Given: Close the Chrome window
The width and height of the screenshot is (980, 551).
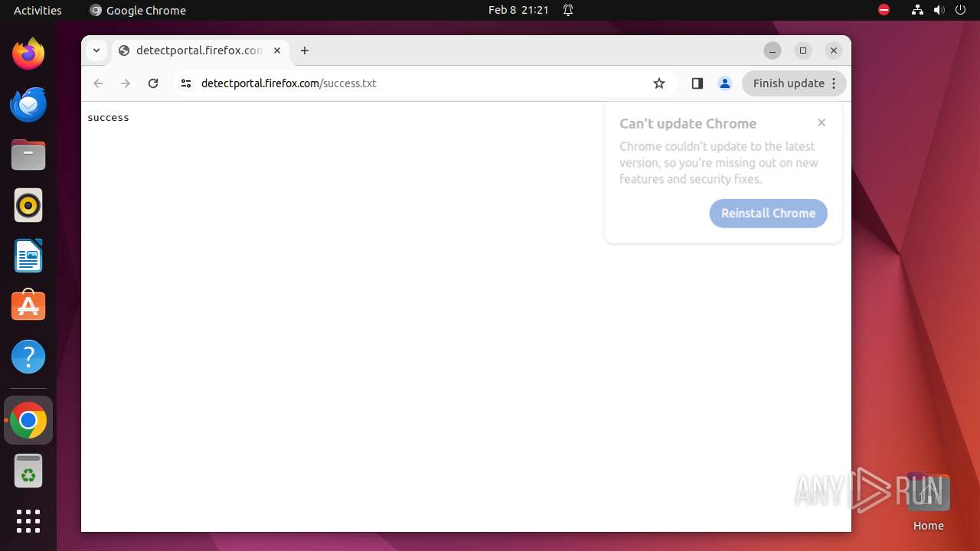Looking at the screenshot, I should (834, 51).
